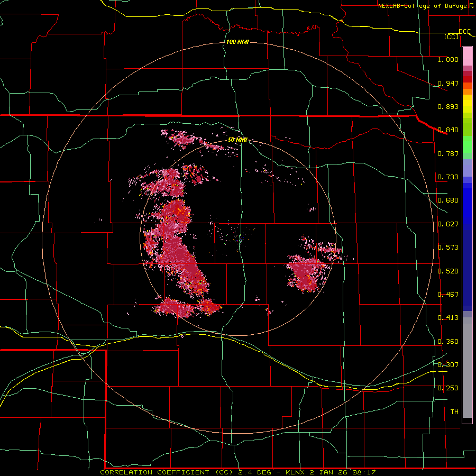Click the 0.360 scale value
Image resolution: width=476 pixels, height=476 pixels.
tap(448, 342)
